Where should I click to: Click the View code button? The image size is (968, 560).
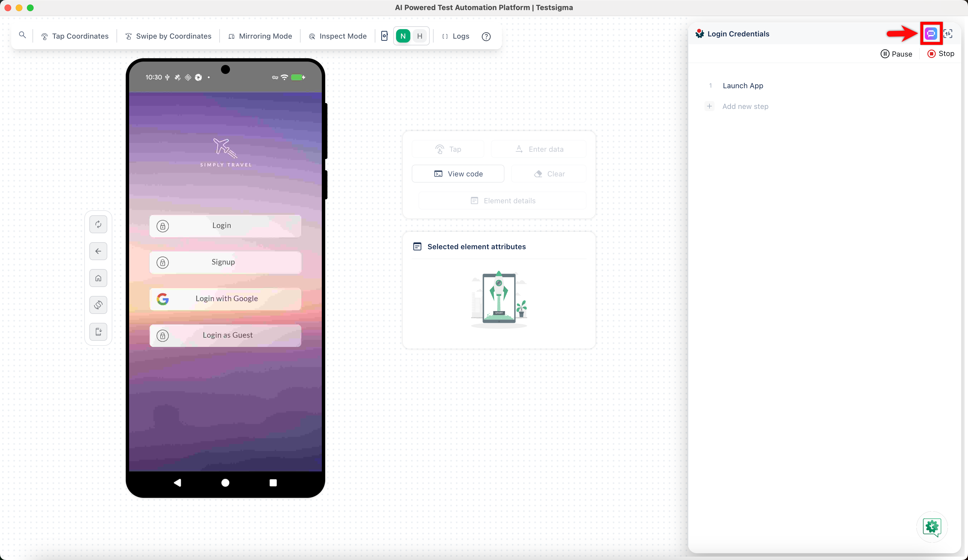click(458, 174)
